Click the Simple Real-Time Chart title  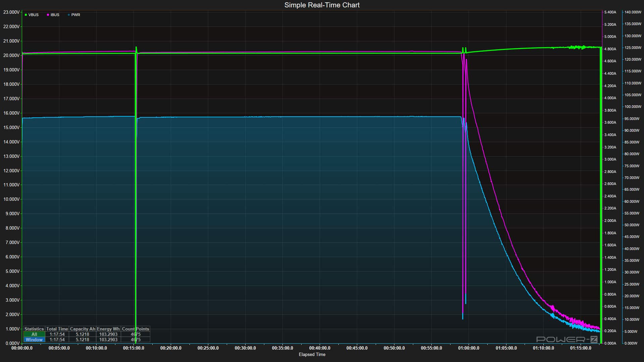[322, 5]
